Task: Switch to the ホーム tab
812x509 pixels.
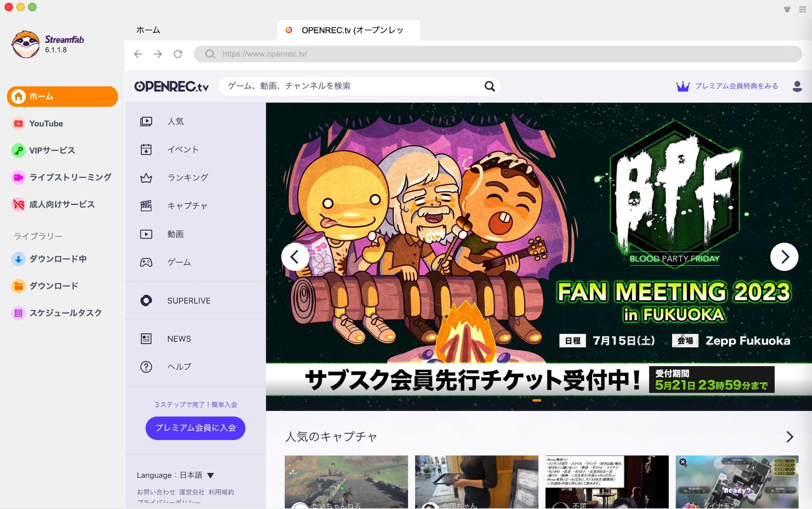Action: point(148,30)
